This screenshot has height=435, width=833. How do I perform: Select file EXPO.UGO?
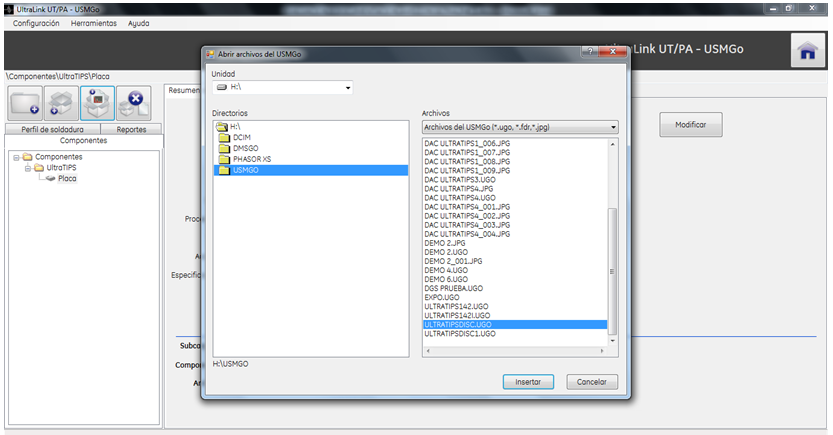(442, 297)
